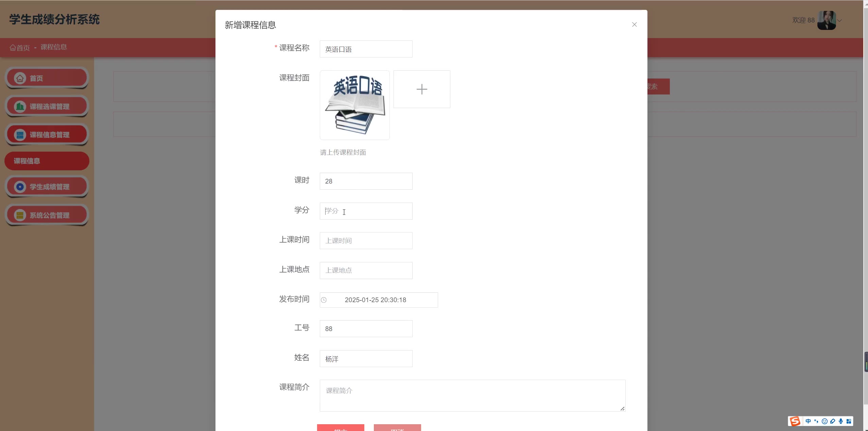
Task: Click the uploaded 英语口语 cover thumbnail
Action: 354,105
